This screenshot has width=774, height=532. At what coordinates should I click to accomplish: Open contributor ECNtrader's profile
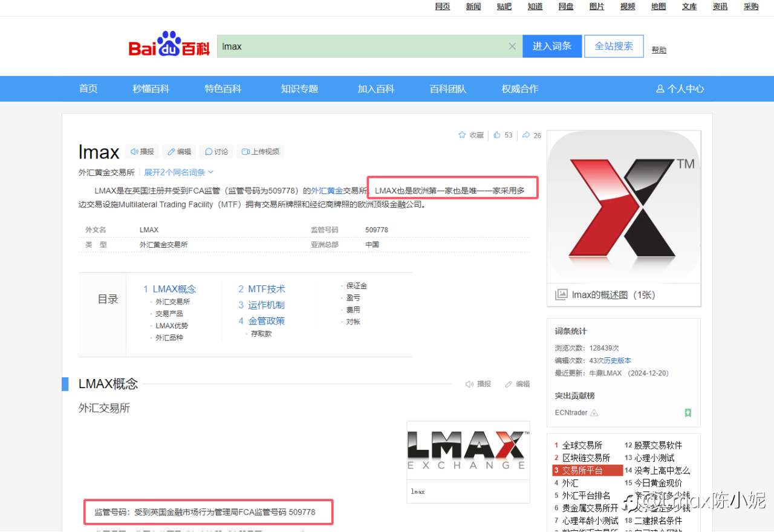click(571, 413)
